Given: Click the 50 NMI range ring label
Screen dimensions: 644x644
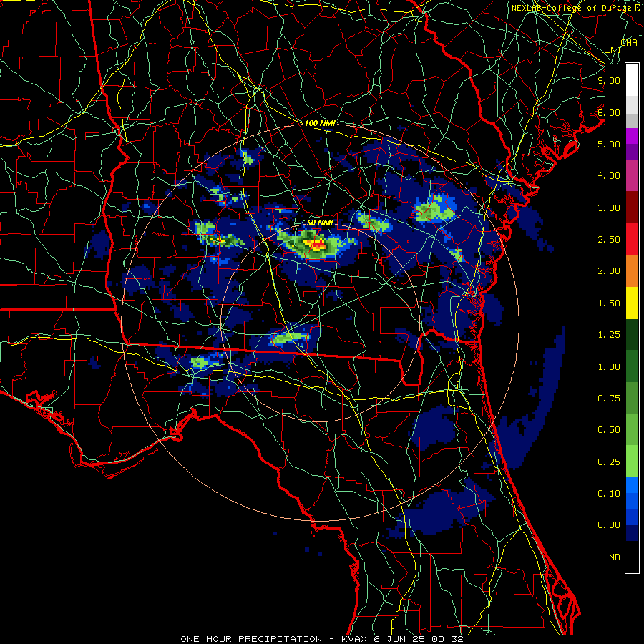Looking at the screenshot, I should tap(320, 223).
